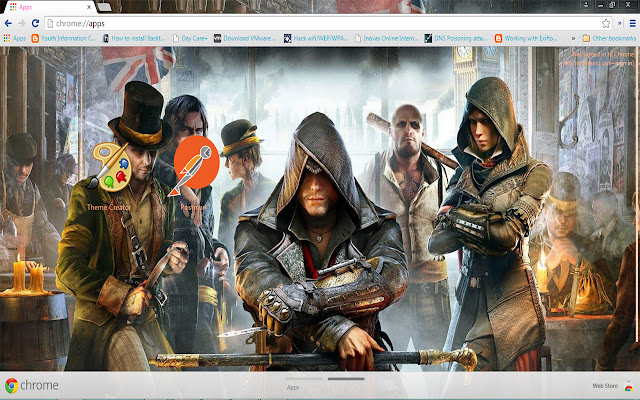This screenshot has height=400, width=640.
Task: Open the Download VMware bookmark
Action: pos(245,38)
